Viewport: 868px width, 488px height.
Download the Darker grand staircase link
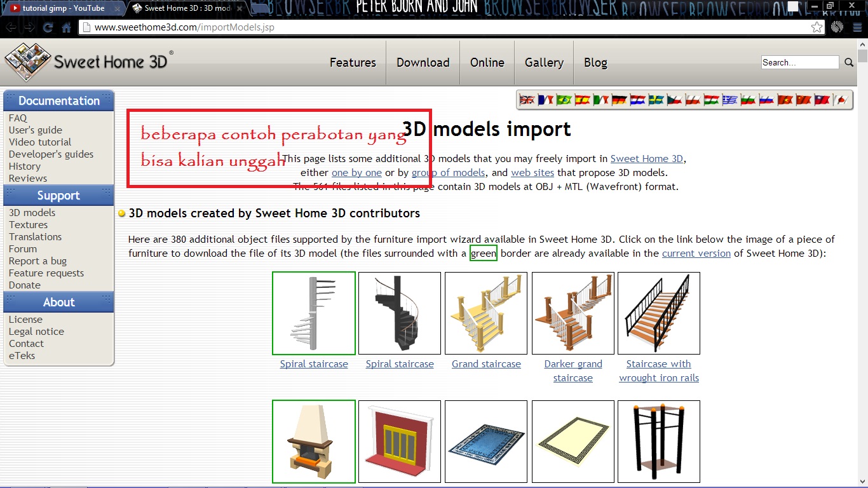coord(573,371)
